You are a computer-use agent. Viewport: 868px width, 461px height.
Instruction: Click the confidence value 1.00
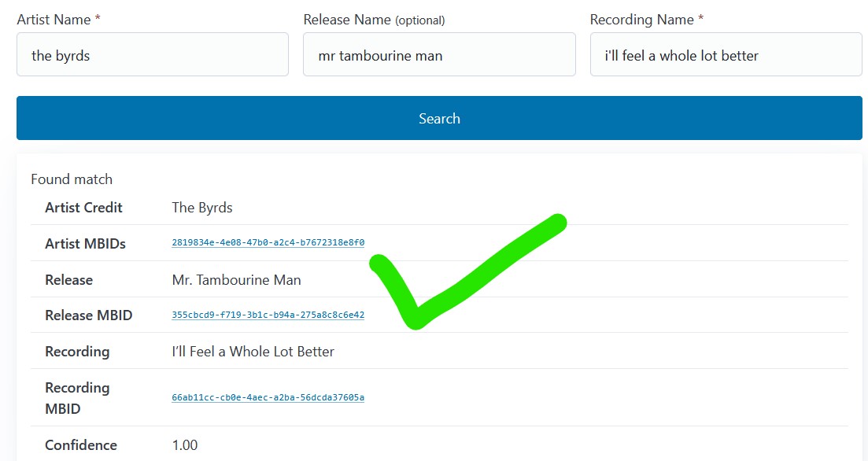185,445
